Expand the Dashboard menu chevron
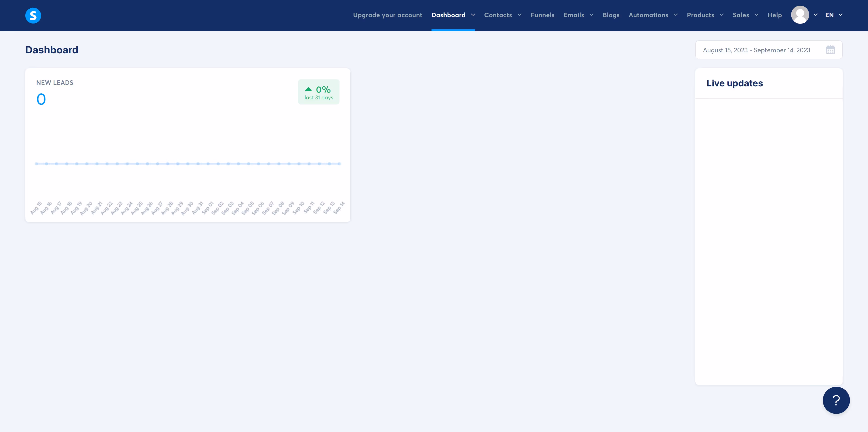Screen dimensions: 868x432 click(473, 15)
